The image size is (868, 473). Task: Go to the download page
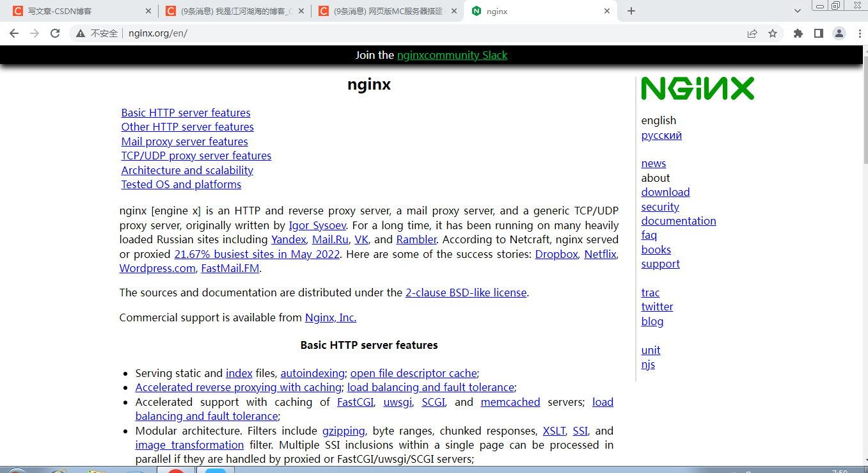tap(665, 192)
